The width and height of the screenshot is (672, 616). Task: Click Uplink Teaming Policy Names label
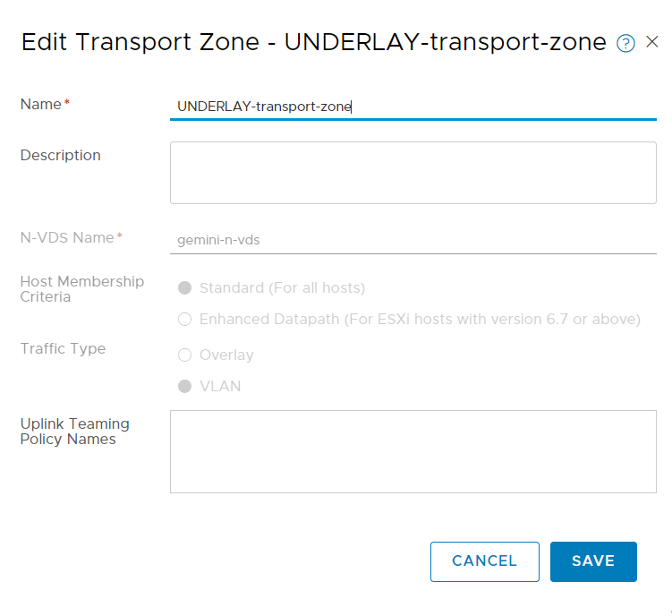click(74, 431)
